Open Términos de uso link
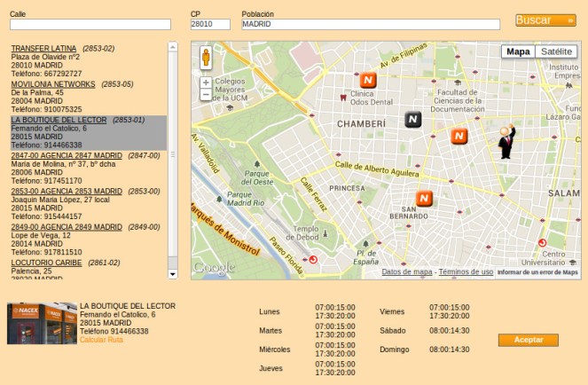 pyautogui.click(x=466, y=271)
